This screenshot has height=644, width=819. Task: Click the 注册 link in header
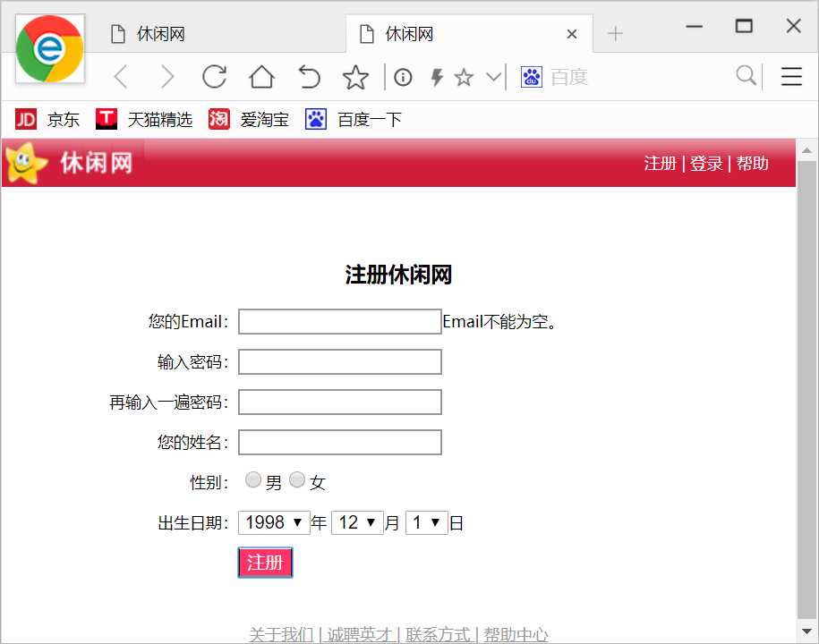pyautogui.click(x=661, y=164)
